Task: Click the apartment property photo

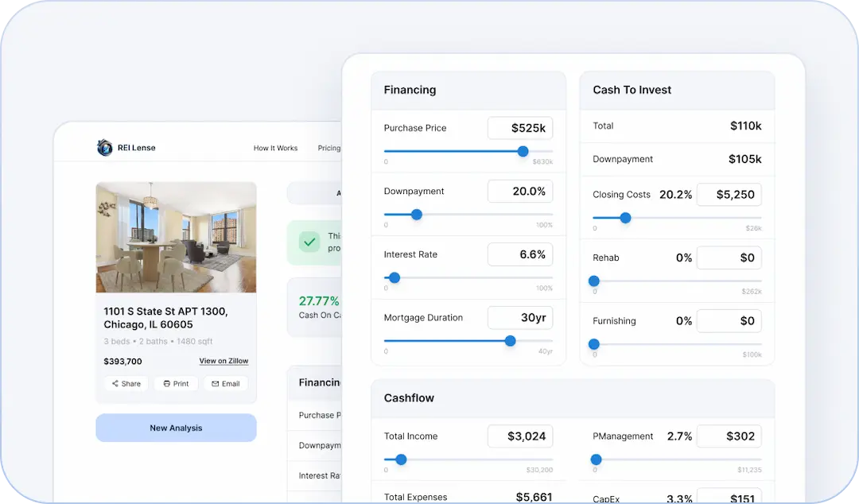Action: tap(176, 237)
